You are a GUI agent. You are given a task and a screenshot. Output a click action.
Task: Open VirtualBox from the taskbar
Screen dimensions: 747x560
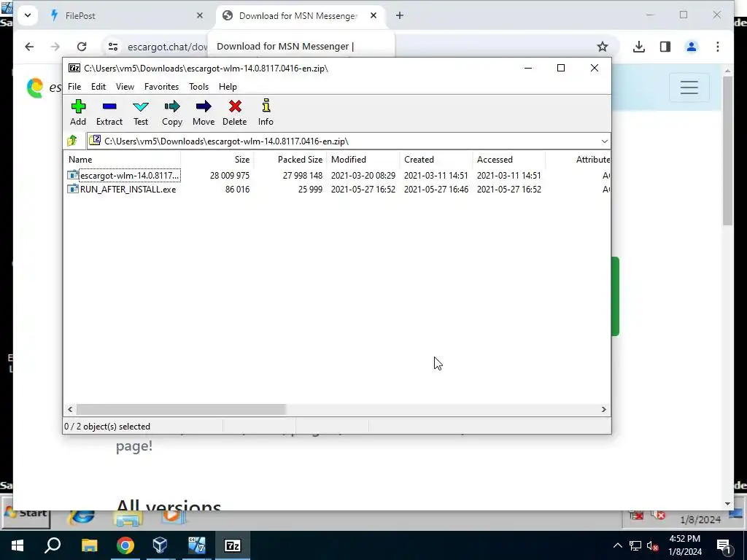pos(160,545)
